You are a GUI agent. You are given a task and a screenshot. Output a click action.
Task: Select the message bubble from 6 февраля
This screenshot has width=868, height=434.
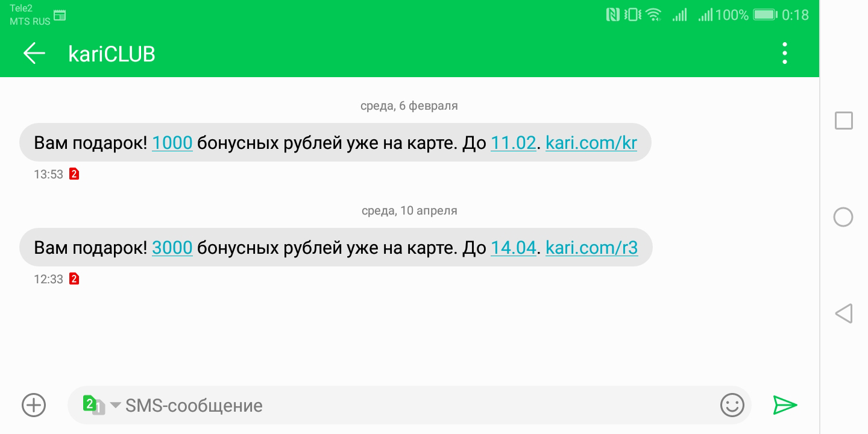coord(335,142)
